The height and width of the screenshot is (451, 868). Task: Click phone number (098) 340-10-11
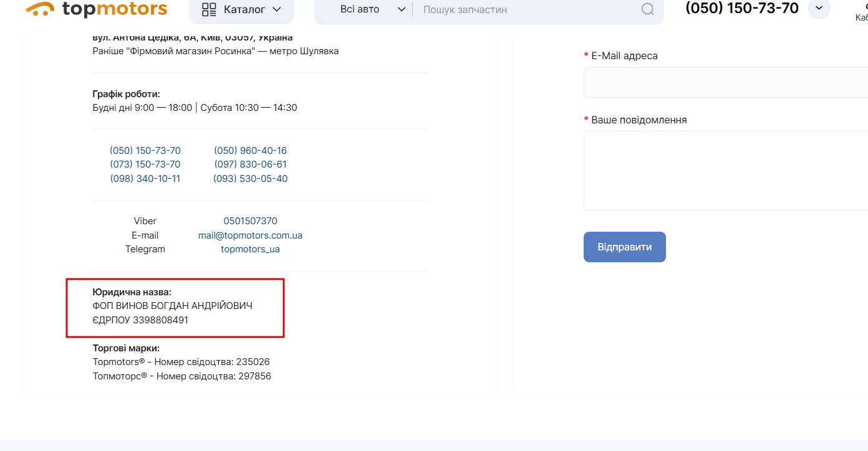[145, 179]
